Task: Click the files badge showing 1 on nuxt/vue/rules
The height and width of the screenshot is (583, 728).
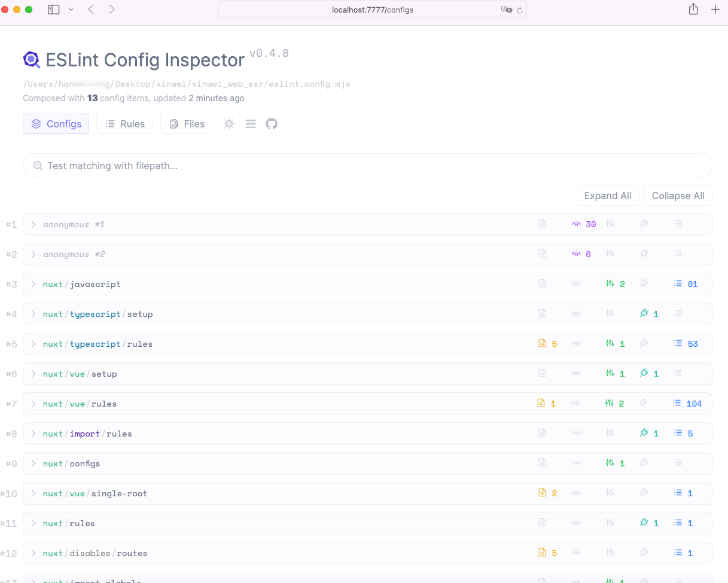Action: [547, 404]
